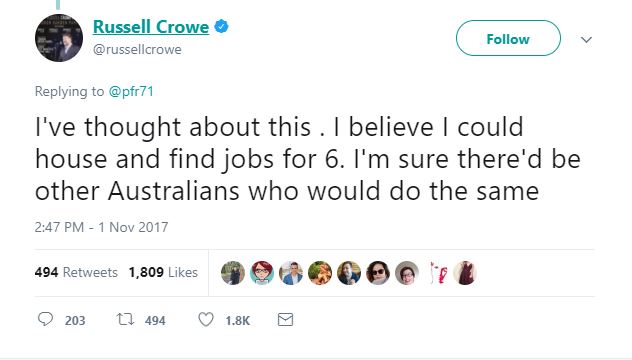Image resolution: width=632 pixels, height=360 pixels.
Task: View the 1,809 Likes list
Action: tap(163, 273)
